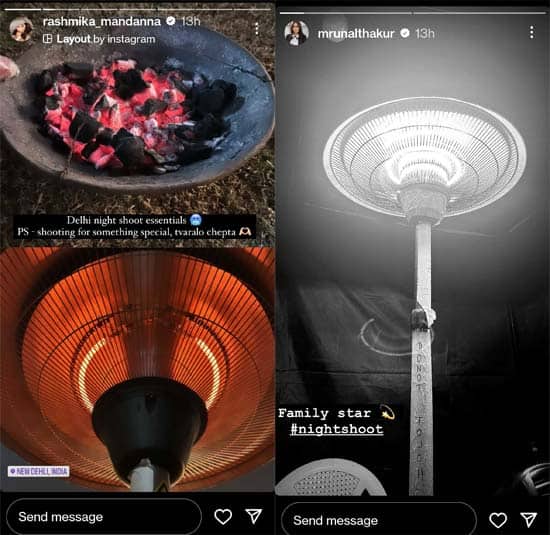Screen dimensions: 550x535
Task: Focus the right story's Send message field
Action: (379, 520)
